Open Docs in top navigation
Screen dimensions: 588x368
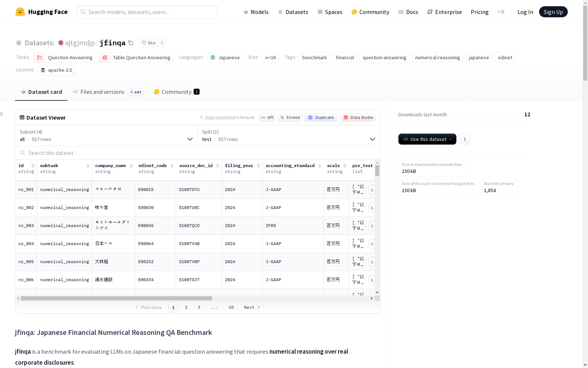click(408, 12)
